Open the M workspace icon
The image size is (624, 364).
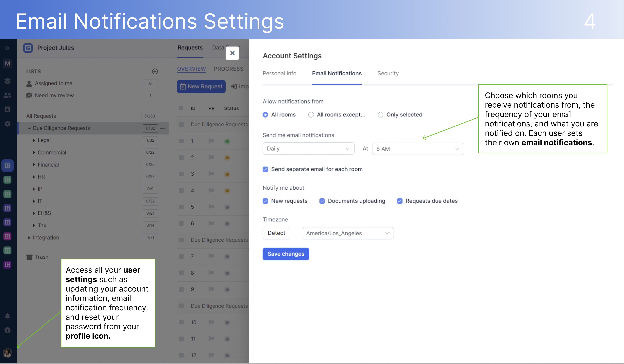(7, 64)
